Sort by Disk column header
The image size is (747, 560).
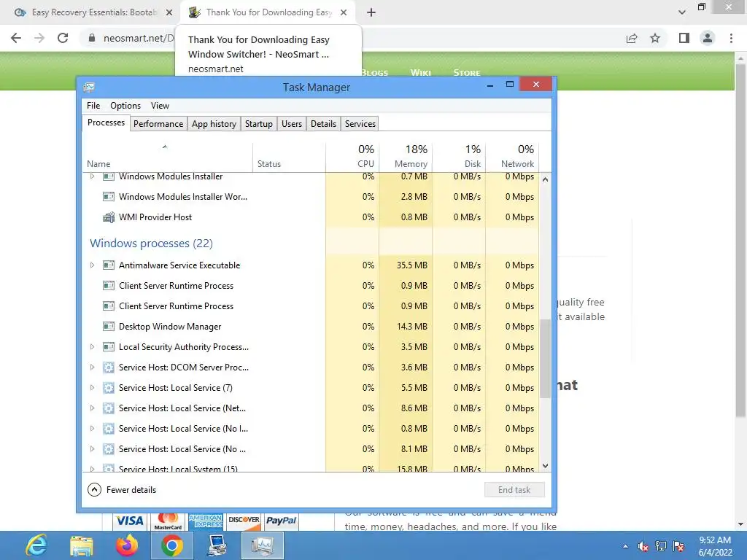click(x=459, y=157)
